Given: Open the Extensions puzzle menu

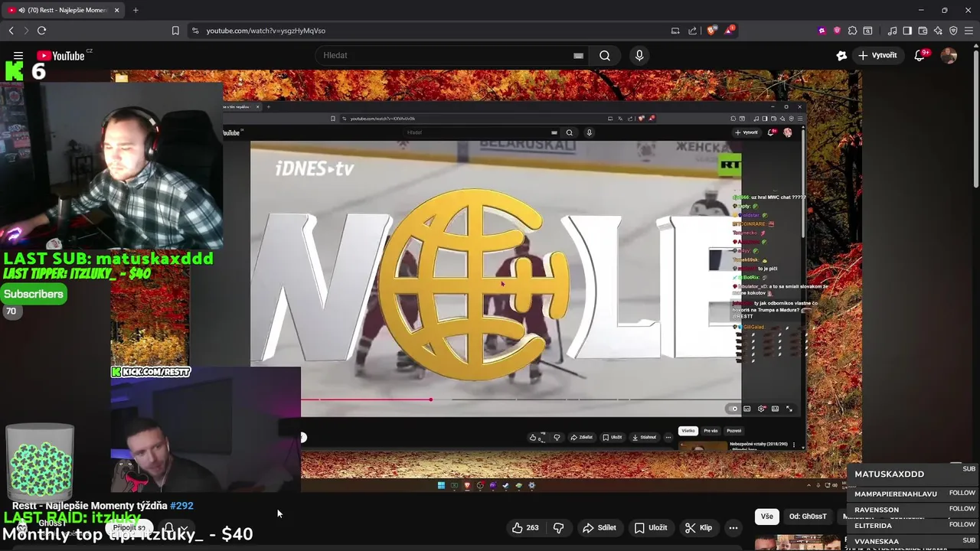Looking at the screenshot, I should point(852,31).
